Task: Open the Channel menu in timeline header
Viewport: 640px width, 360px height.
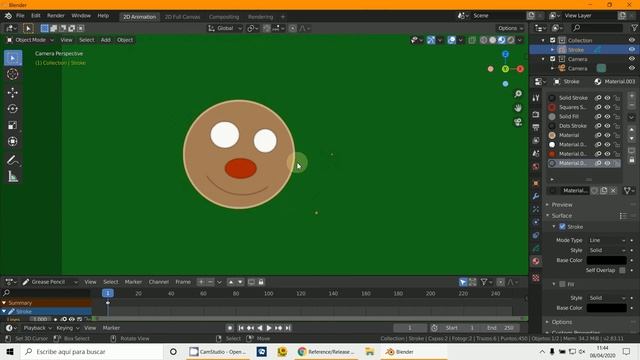Action: coord(159,282)
